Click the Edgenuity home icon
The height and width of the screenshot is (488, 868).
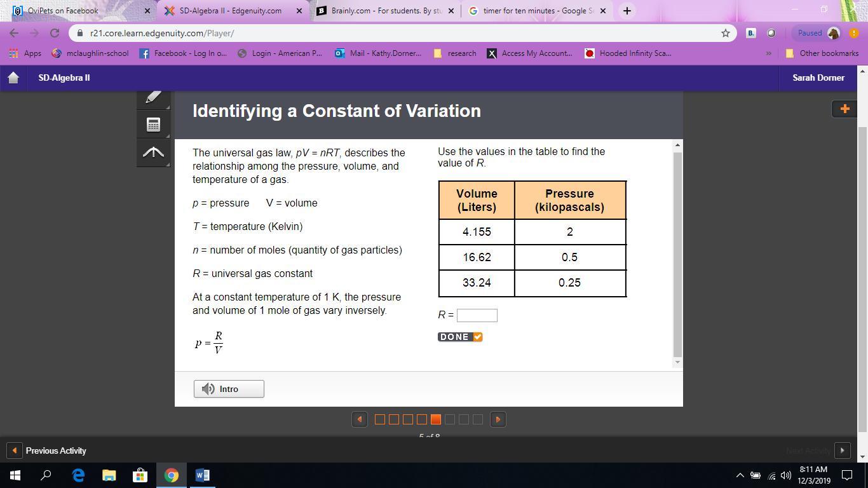13,78
